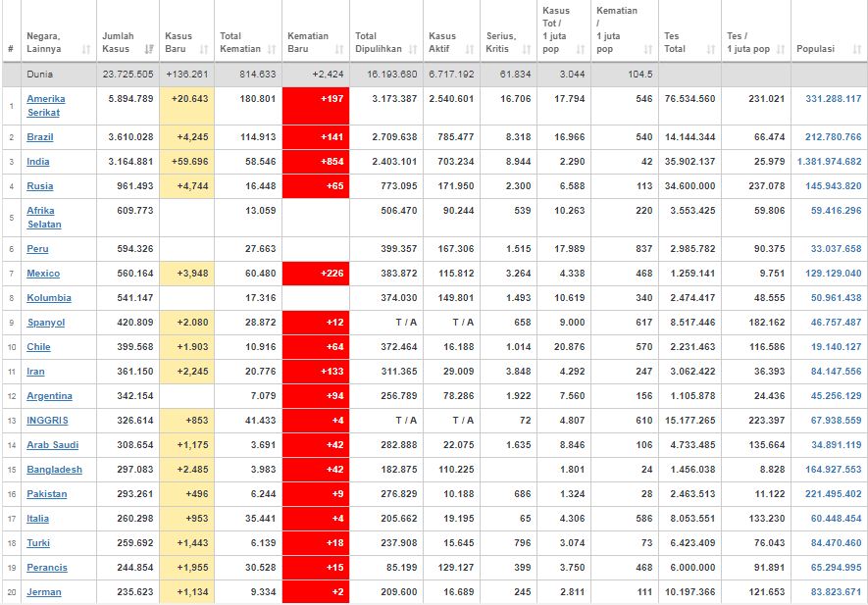Open the population link 212.780.766
868x605 pixels.
tap(833, 136)
